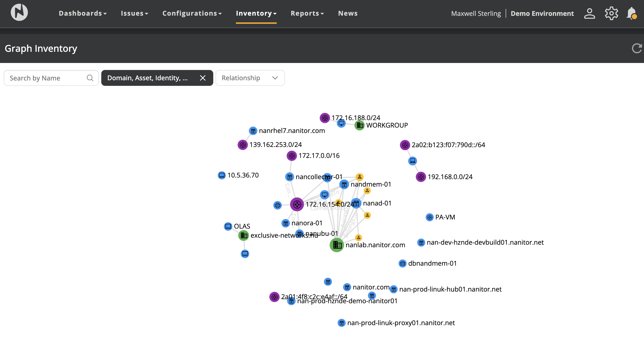Screen dimensions: 644x341
Task: Go to the News page
Action: tap(347, 13)
